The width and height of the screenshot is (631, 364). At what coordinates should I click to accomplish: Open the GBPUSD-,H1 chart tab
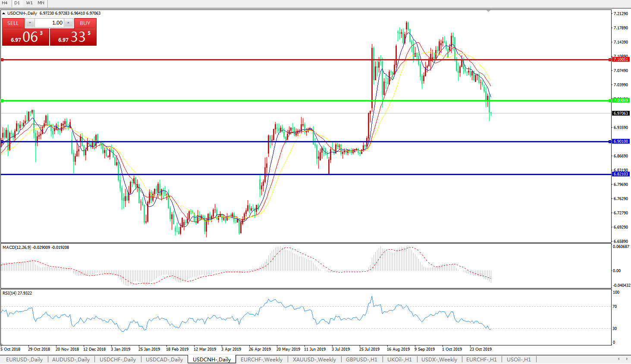(x=361, y=359)
